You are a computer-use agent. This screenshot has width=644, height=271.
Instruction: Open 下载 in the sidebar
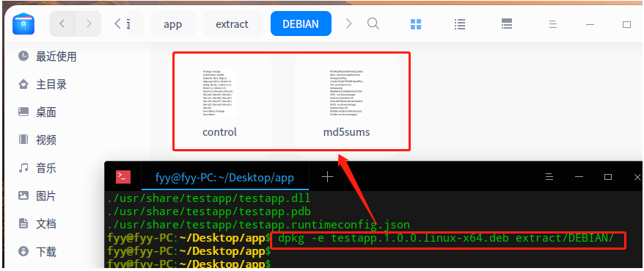(46, 252)
